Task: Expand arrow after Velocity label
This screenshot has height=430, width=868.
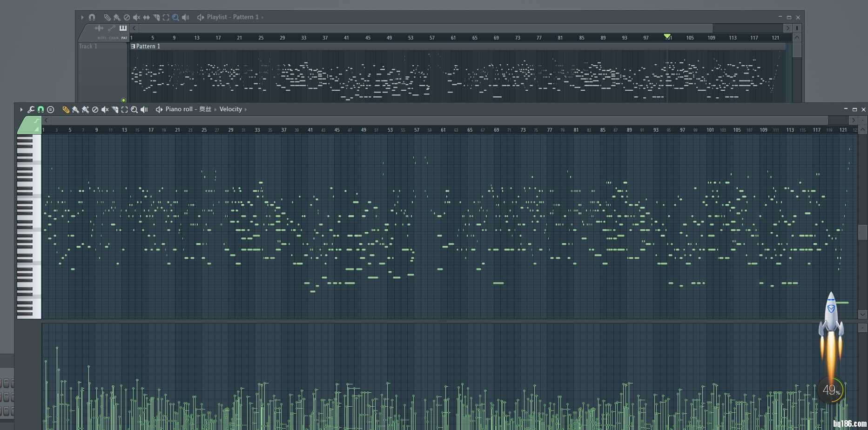Action: pos(246,109)
